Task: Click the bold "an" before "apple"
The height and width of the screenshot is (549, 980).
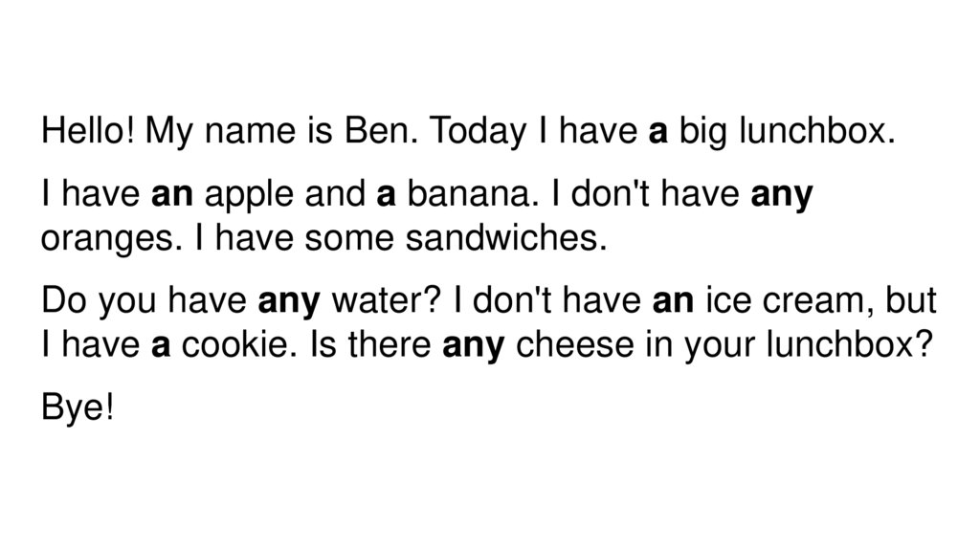Action: 173,194
